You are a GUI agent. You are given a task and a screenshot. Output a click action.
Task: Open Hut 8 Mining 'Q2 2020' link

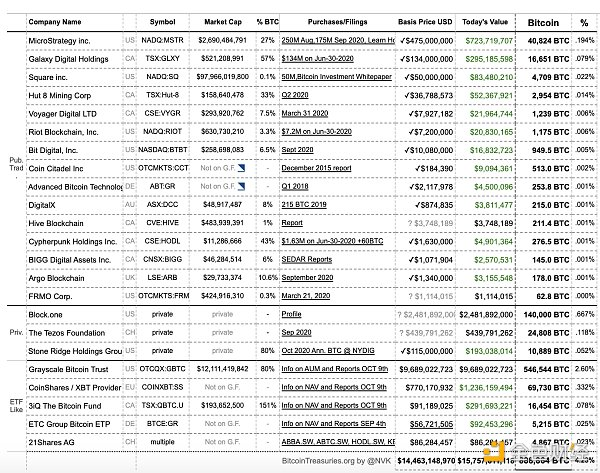[x=295, y=95]
